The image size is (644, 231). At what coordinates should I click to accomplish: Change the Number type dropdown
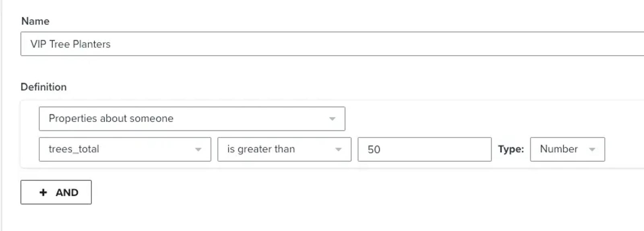(x=568, y=149)
